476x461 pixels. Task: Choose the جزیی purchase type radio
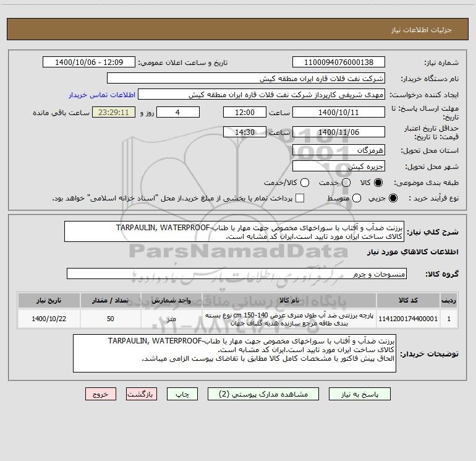click(393, 198)
